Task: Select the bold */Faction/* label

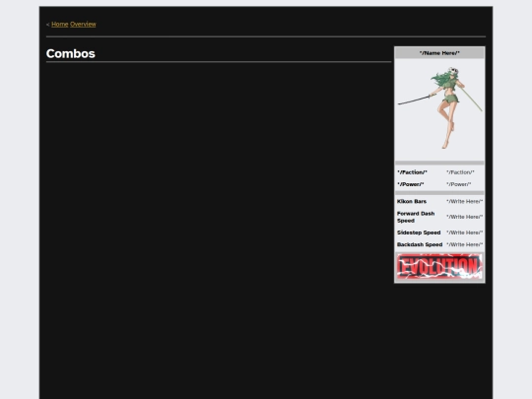Action: [412, 172]
